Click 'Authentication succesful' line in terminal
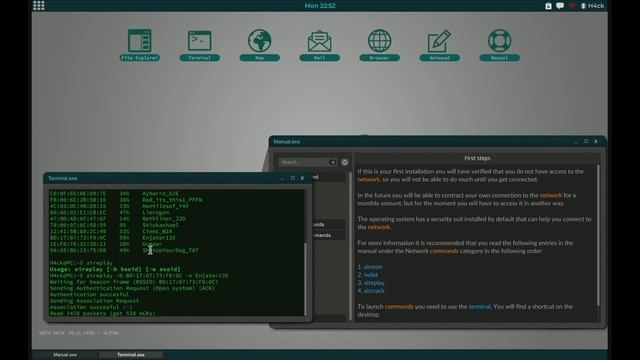This screenshot has width=640, height=360. click(89, 294)
